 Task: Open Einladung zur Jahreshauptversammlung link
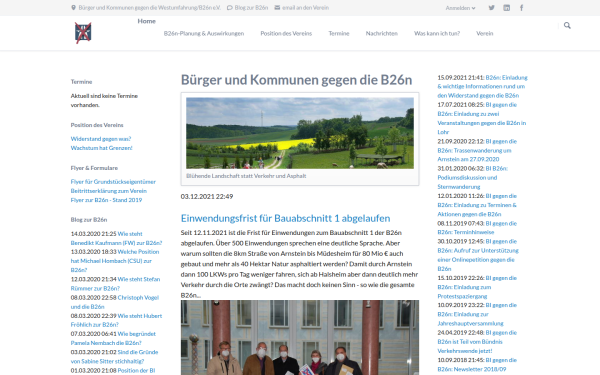click(x=477, y=314)
